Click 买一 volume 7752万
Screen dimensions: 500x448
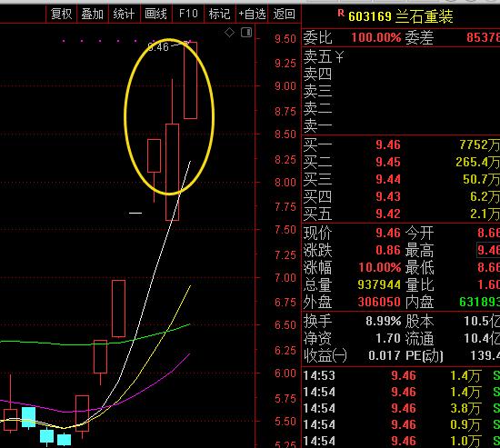tap(479, 145)
